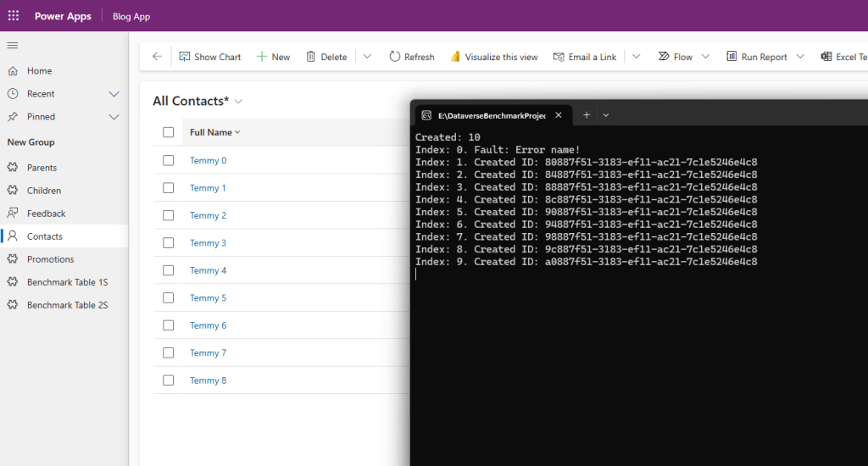
Task: Check the box for Temmy 0
Action: 169,160
